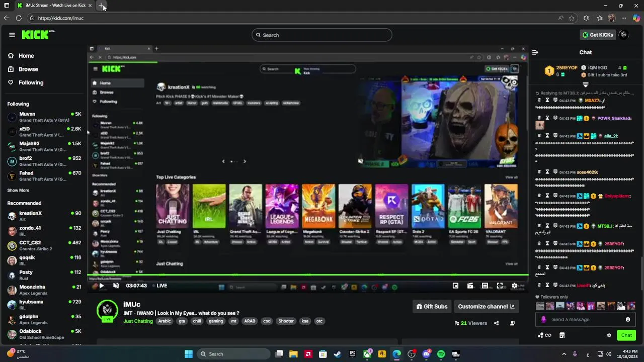Open Majah92's channel in the sidebar

[44, 146]
